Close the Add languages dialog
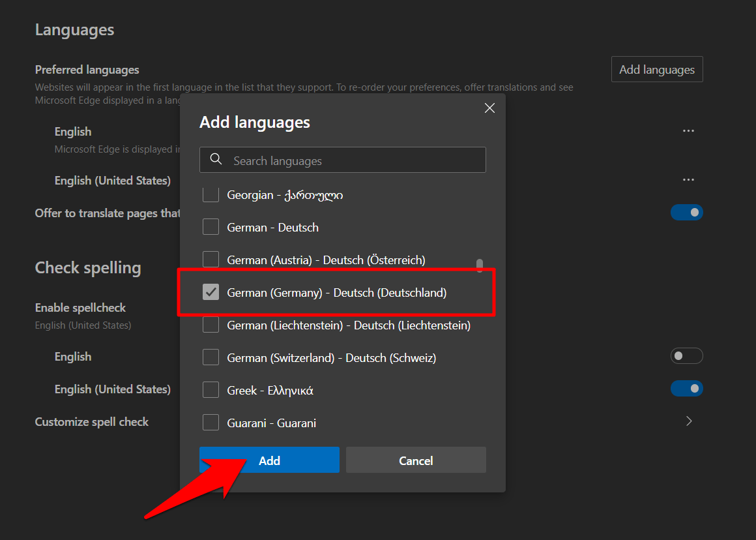Screen dimensions: 756x540 (489, 108)
